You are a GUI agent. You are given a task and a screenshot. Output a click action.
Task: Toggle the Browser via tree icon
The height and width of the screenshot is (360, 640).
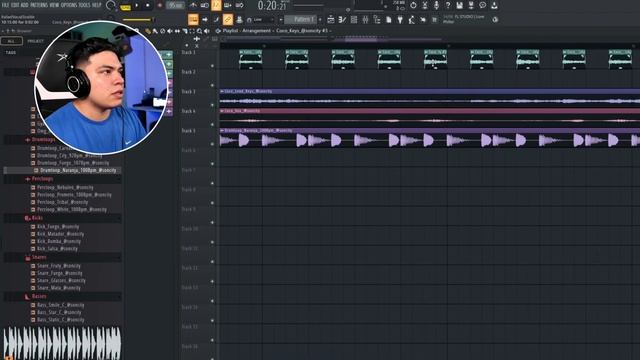coord(377,19)
